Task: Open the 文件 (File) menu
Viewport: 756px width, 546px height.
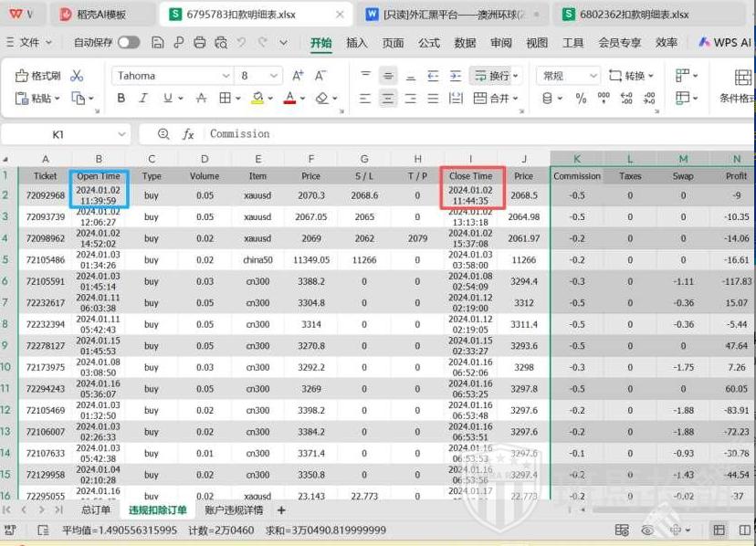Action: point(30,43)
